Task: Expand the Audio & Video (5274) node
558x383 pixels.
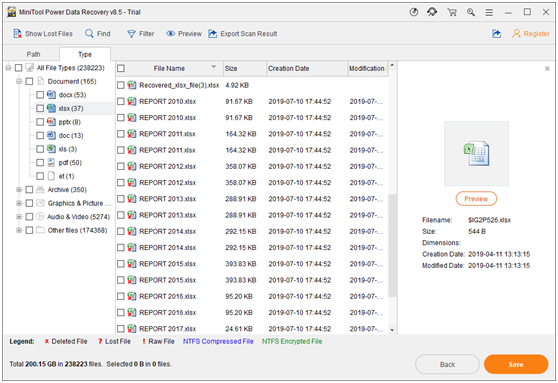Action: tap(19, 217)
